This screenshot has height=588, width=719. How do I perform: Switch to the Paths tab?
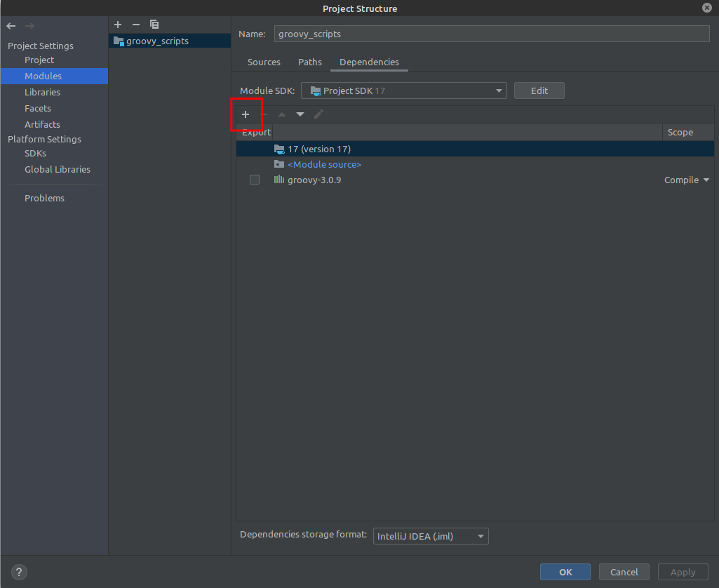coord(310,62)
